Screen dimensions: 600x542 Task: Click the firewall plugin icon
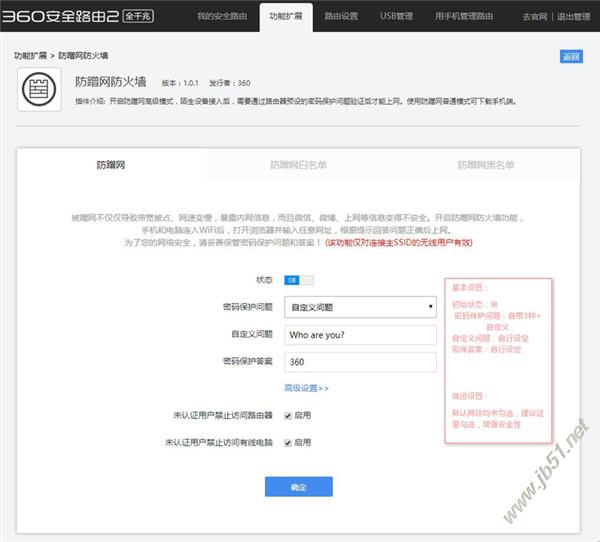point(39,90)
